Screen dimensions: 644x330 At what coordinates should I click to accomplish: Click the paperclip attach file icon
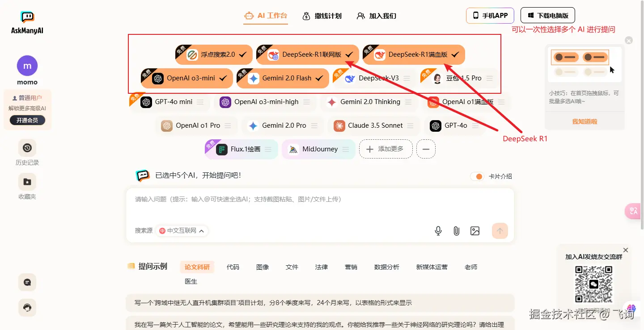pos(456,231)
